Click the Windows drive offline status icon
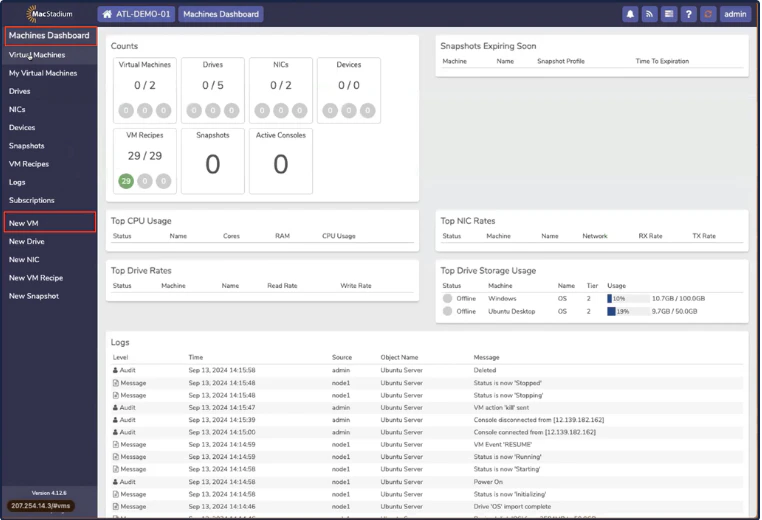 pos(447,298)
